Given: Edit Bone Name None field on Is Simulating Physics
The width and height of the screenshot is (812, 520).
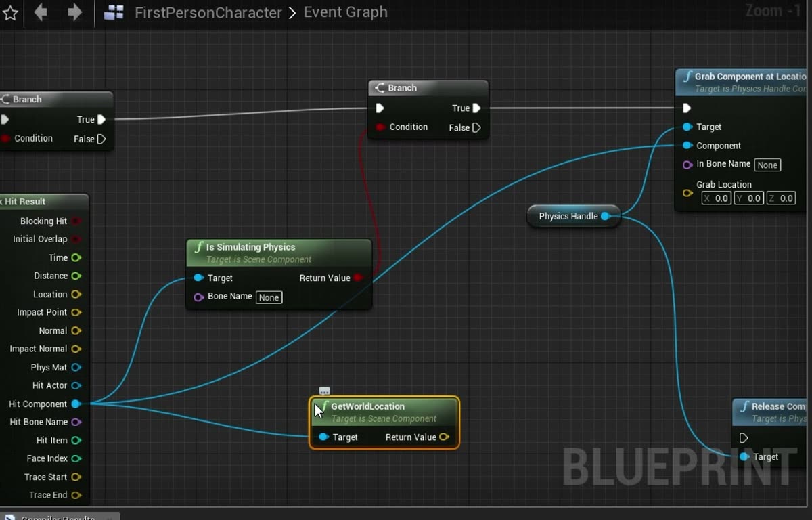Looking at the screenshot, I should pos(269,297).
